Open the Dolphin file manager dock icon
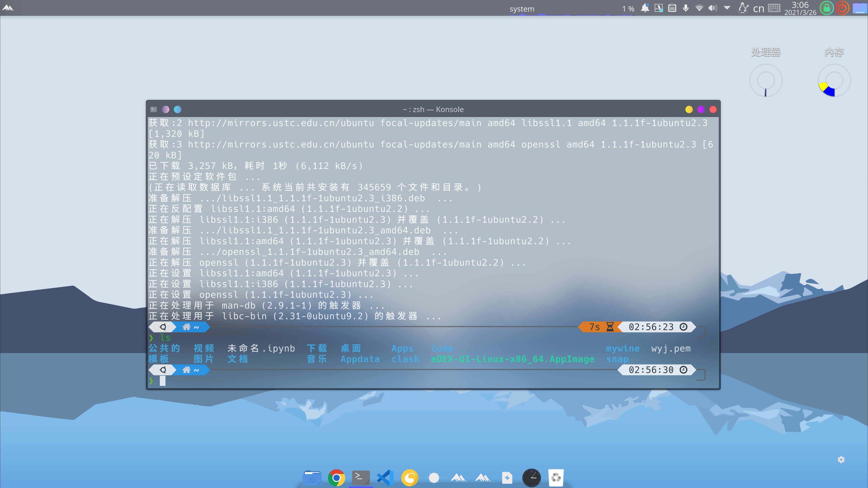 click(312, 478)
